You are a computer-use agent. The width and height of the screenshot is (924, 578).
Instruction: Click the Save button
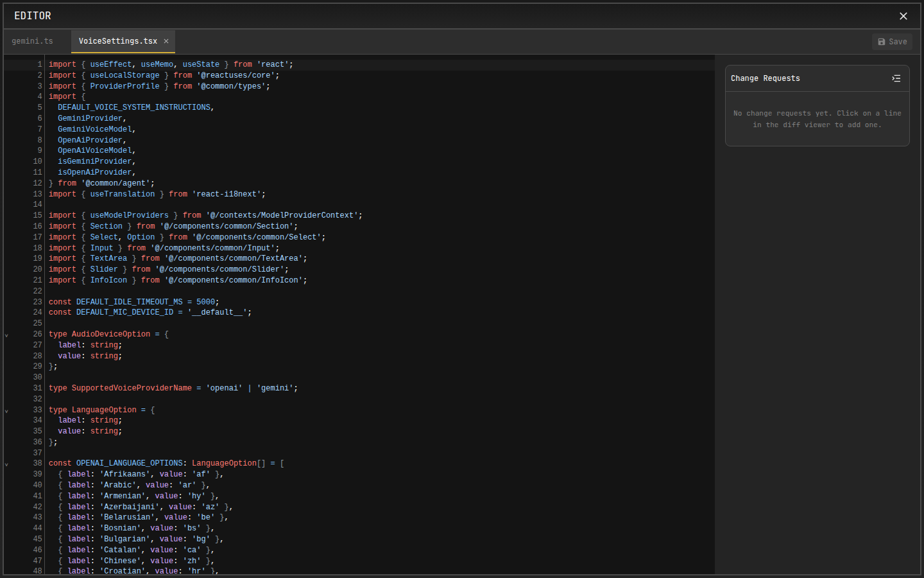(x=892, y=42)
